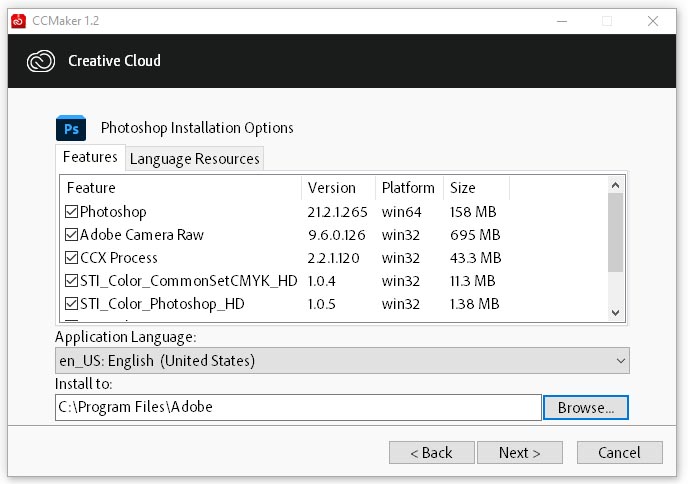Close the CCMaker window
The height and width of the screenshot is (484, 688).
click(x=653, y=21)
